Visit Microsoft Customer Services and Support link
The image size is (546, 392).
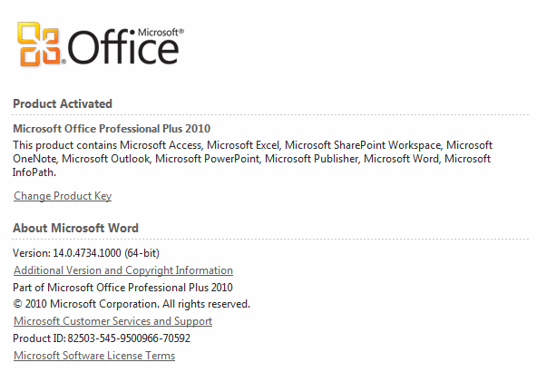click(x=112, y=321)
